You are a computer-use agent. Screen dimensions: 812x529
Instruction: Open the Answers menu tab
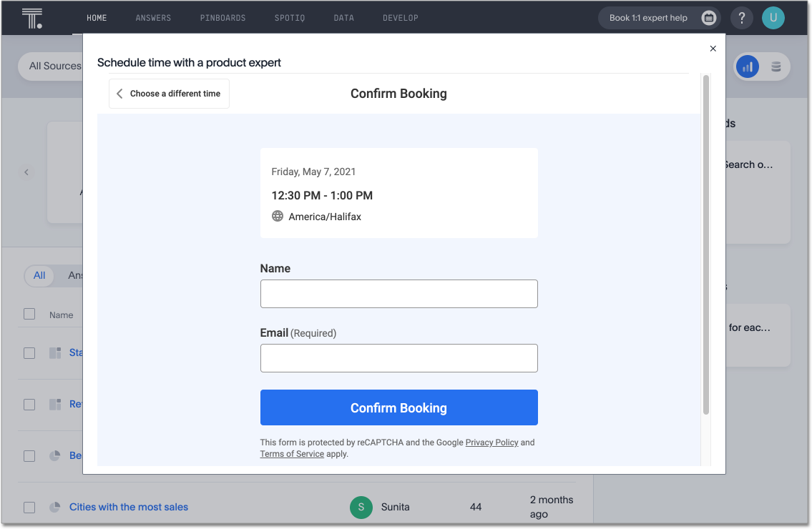(x=153, y=18)
